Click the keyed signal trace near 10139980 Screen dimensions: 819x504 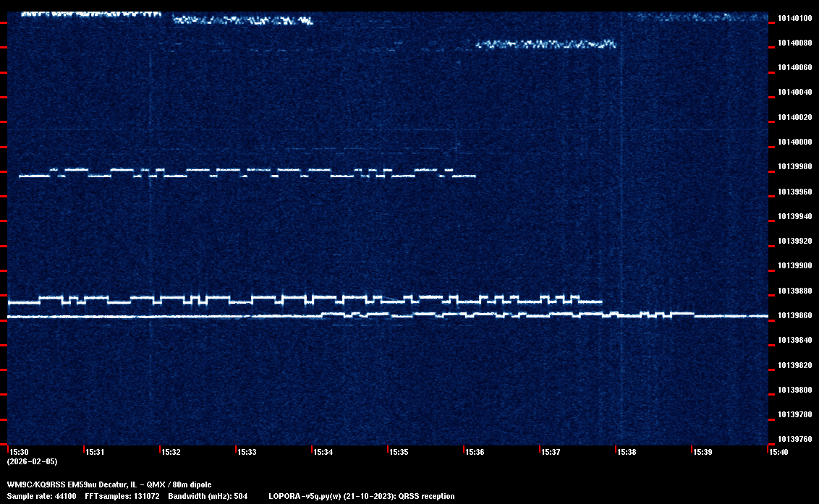tap(246, 173)
